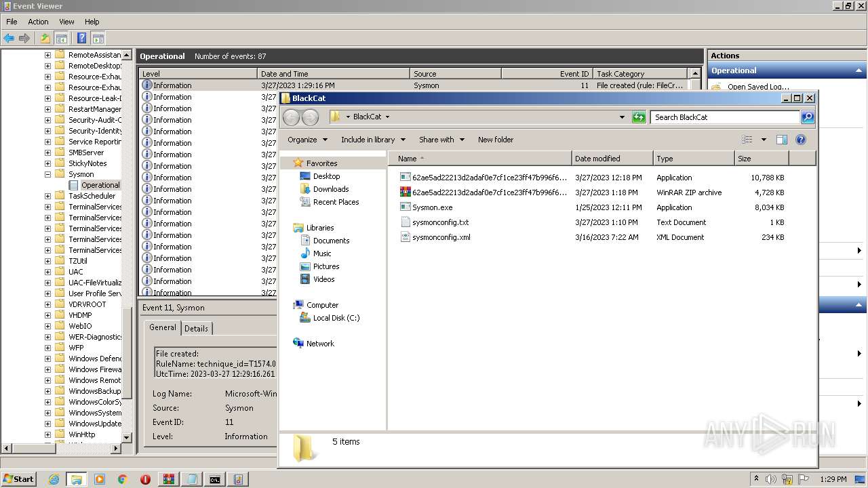Open View menu in Event Viewer
Image resolution: width=868 pixels, height=488 pixels.
[x=66, y=22]
